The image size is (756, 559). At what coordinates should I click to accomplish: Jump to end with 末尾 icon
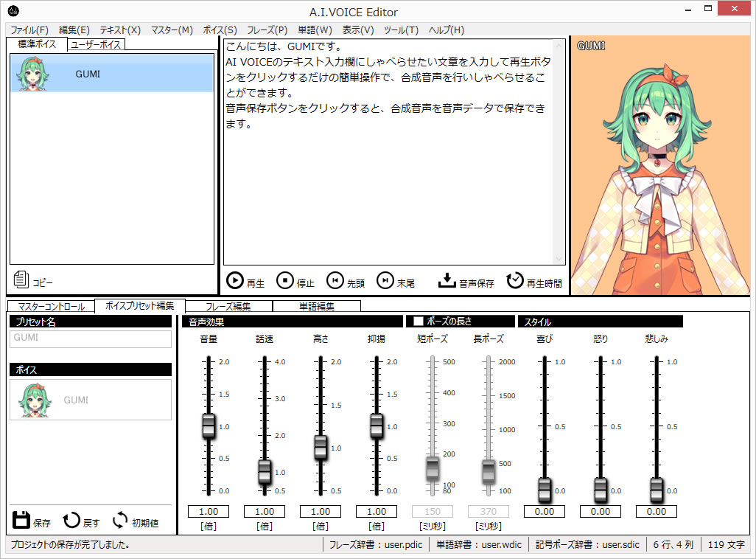coord(385,280)
